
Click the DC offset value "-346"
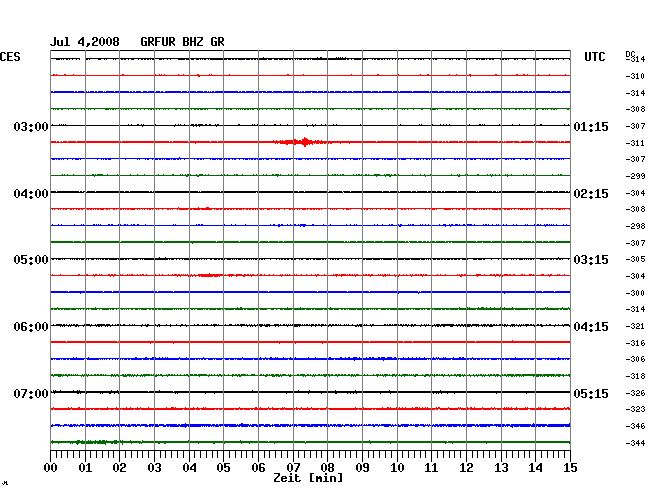(x=635, y=426)
